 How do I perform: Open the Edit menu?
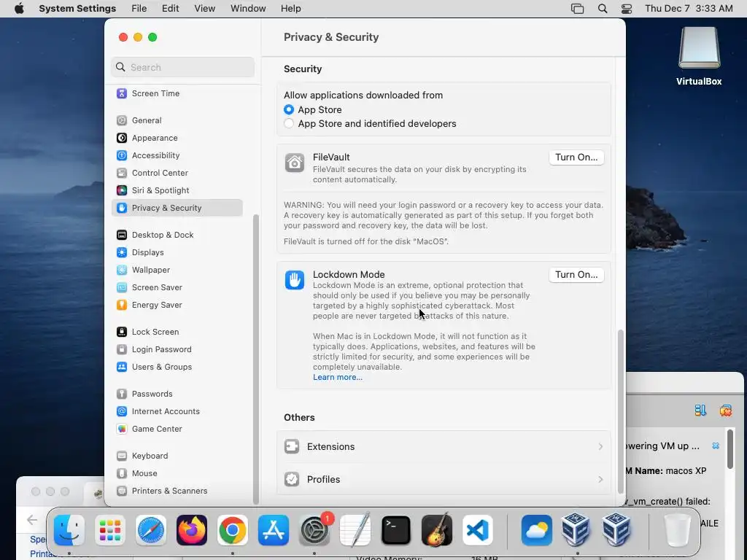pos(170,9)
